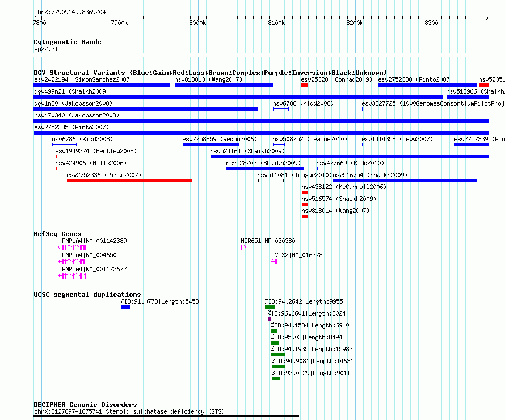Click the nsv6788 variant span glyph

[x=281, y=109]
